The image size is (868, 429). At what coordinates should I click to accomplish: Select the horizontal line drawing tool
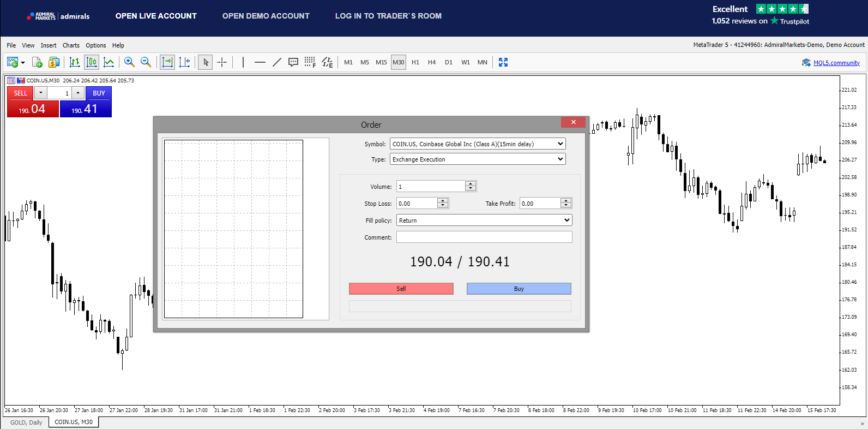pos(260,62)
